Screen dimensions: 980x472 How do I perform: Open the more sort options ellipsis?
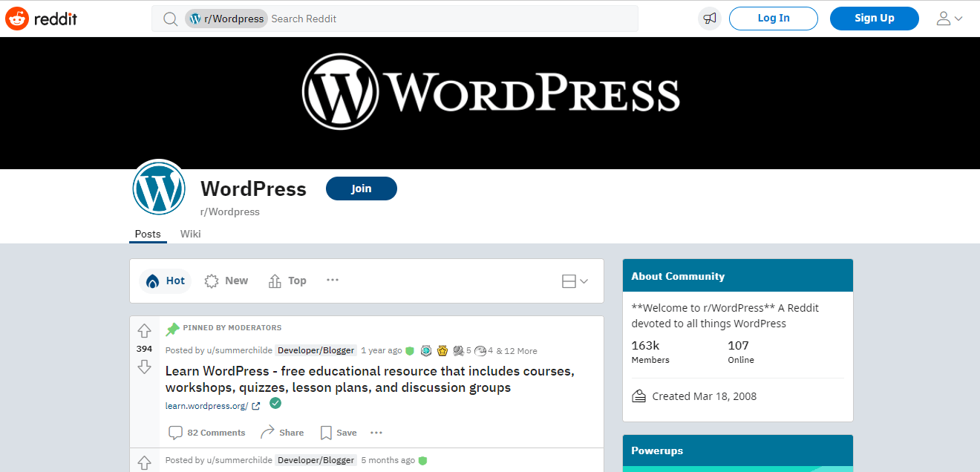point(332,281)
